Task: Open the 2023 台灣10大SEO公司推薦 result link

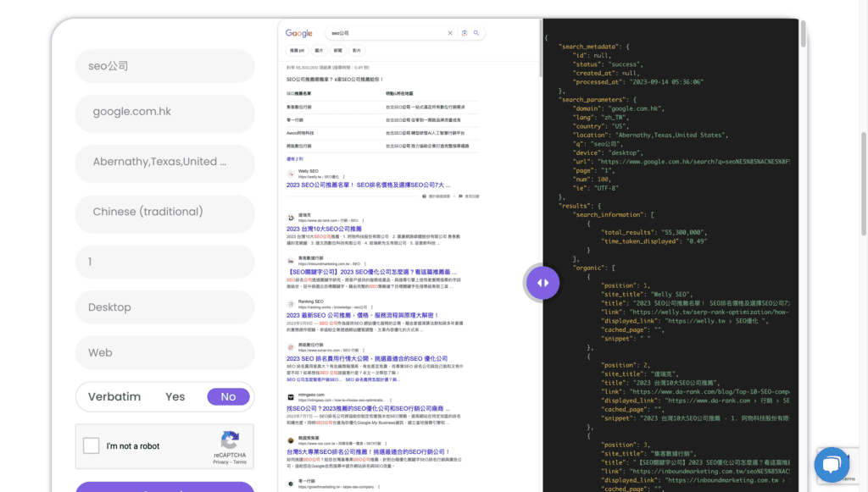Action: (x=324, y=229)
